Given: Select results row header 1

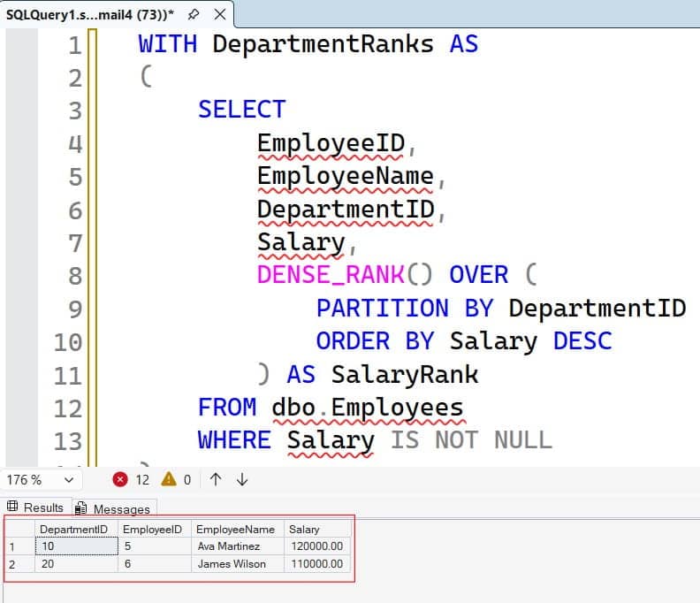Looking at the screenshot, I should click(x=19, y=546).
